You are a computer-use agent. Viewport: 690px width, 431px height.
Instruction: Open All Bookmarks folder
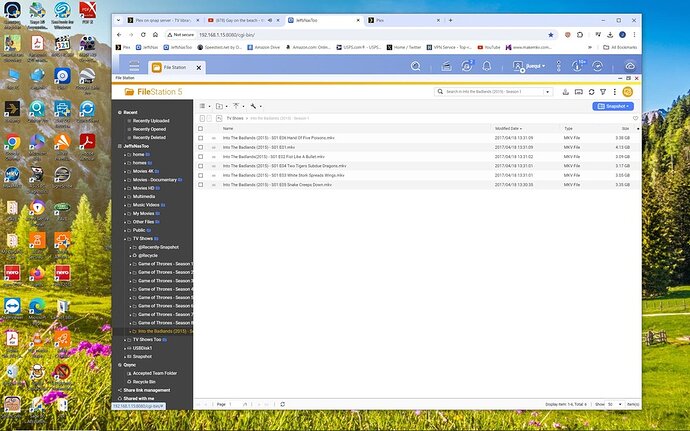[620, 47]
